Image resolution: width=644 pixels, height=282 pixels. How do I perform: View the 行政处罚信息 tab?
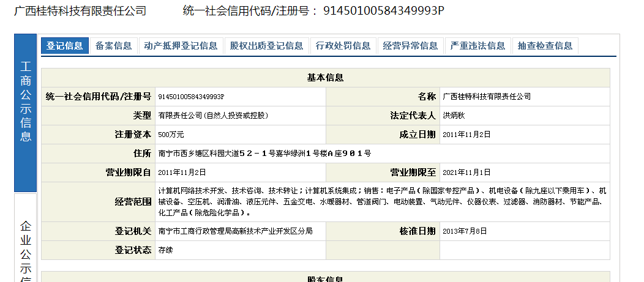pos(343,46)
